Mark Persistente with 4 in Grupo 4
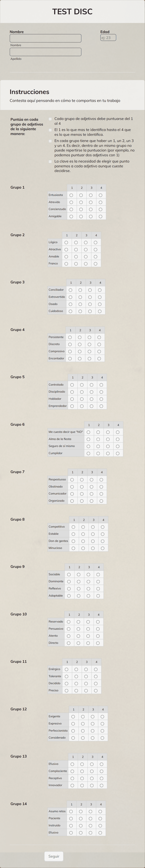 tap(99, 337)
